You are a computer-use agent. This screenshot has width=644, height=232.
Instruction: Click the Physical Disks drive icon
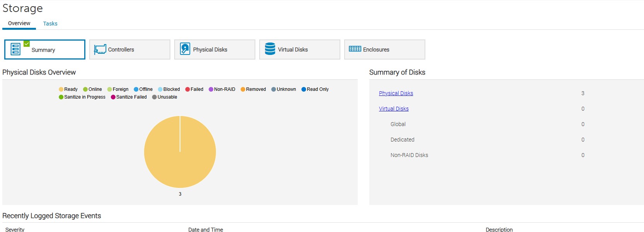[185, 49]
